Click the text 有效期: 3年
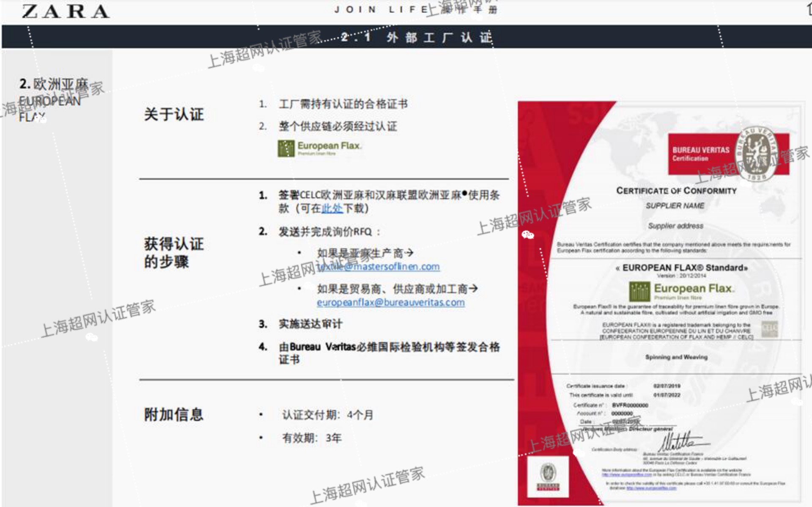Screen dimensions: 812x507 point(312,438)
